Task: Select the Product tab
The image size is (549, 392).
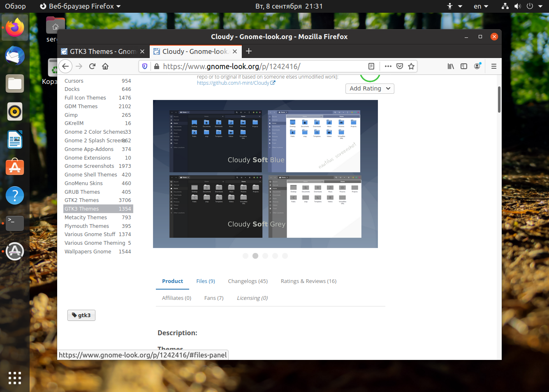Action: pos(172,281)
